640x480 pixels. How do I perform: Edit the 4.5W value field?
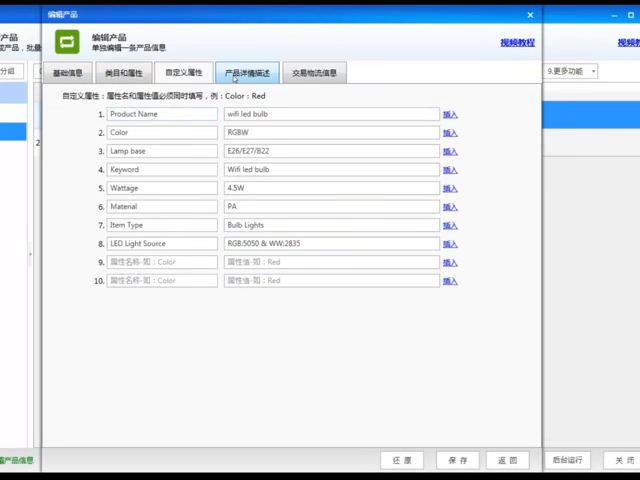[x=331, y=188]
